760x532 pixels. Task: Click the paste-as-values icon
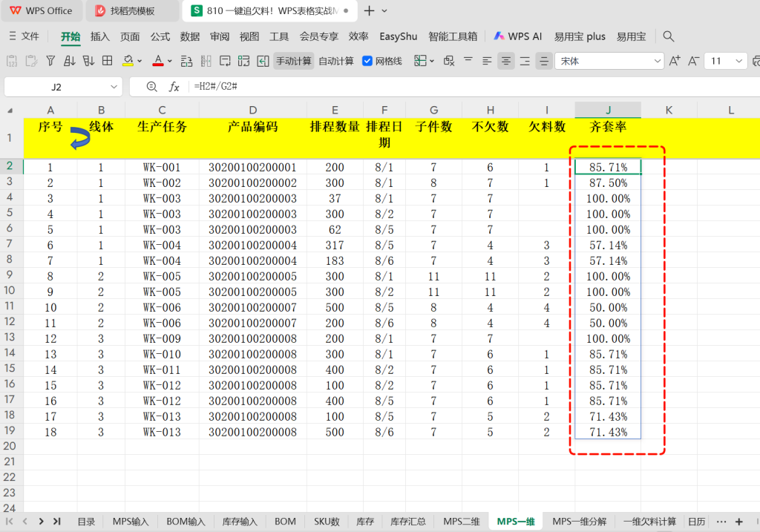[12, 61]
